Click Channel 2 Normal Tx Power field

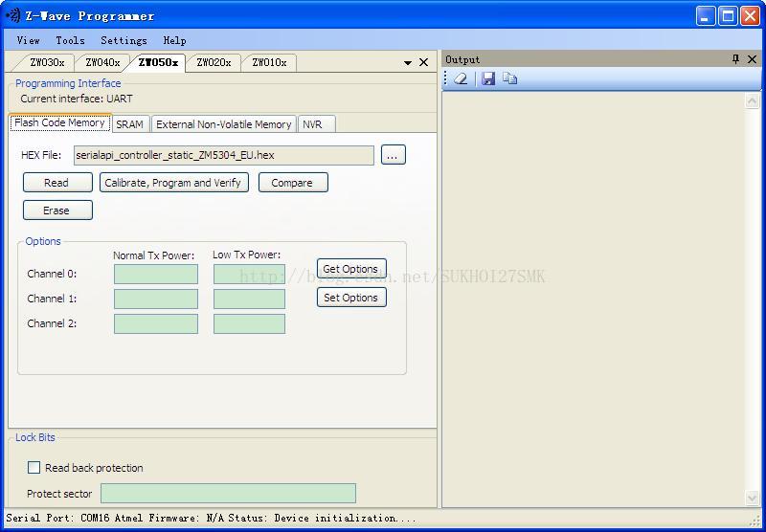[x=156, y=324]
